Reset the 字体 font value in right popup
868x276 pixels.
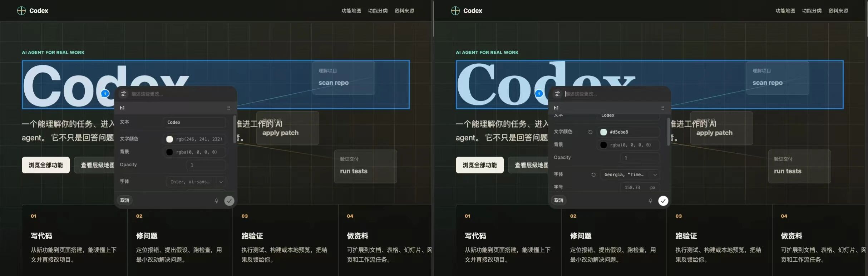click(x=593, y=174)
